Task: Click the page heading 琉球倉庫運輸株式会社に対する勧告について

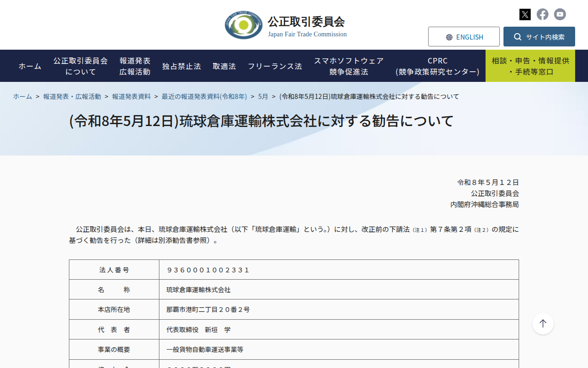Action: (261, 121)
